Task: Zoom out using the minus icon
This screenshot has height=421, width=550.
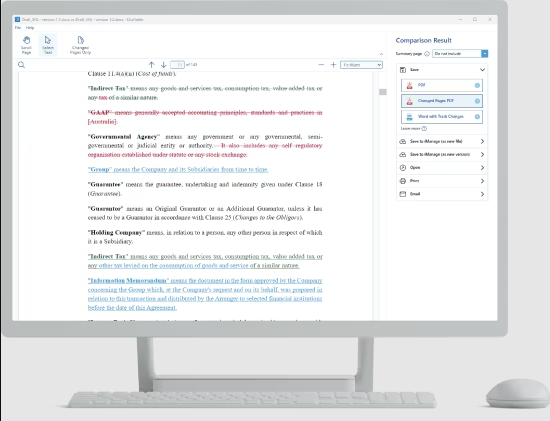Action: 321,65
